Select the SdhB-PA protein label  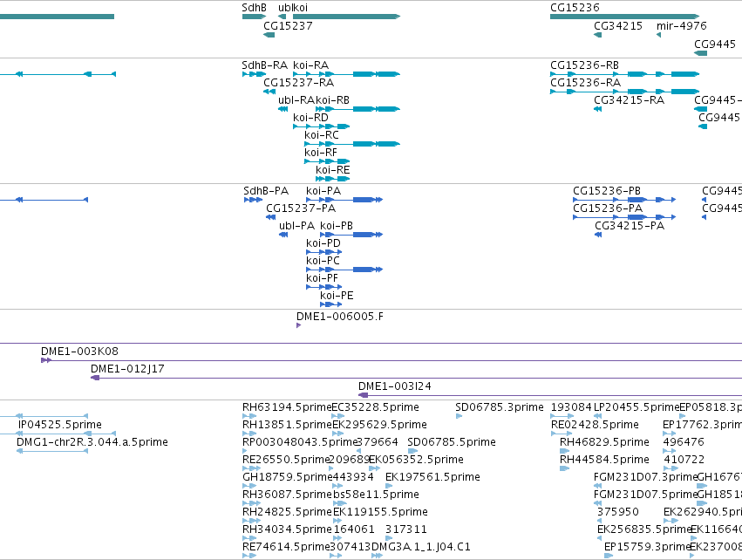coord(266,191)
